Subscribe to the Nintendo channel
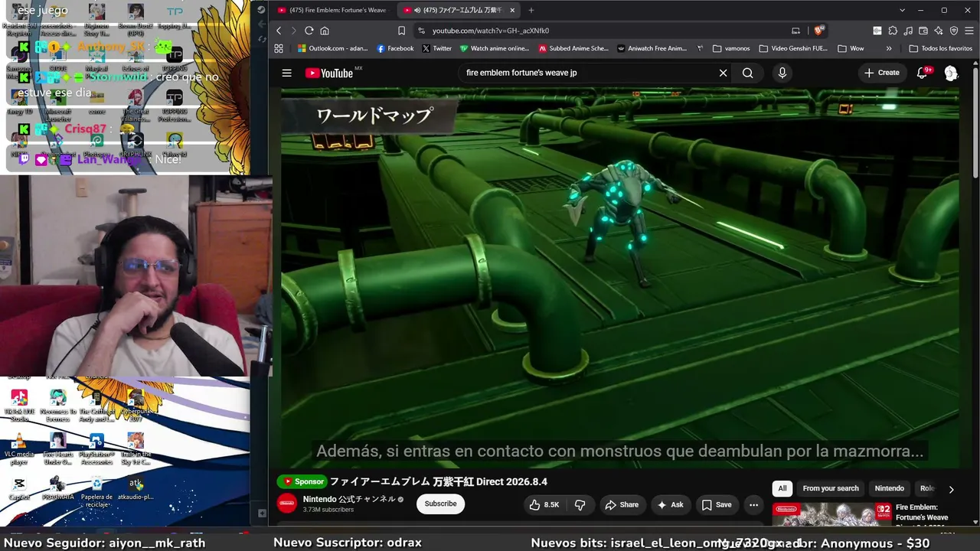The image size is (980, 551). coord(440,504)
